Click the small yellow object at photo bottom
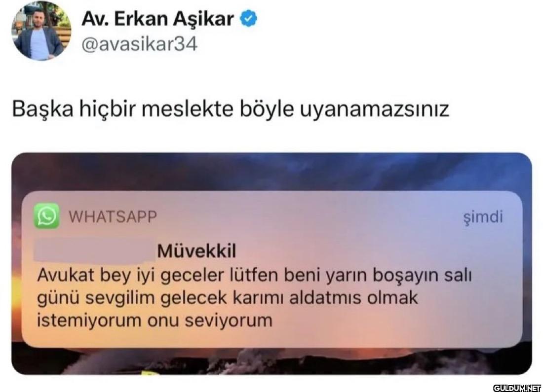The image size is (543, 392). click(150, 373)
